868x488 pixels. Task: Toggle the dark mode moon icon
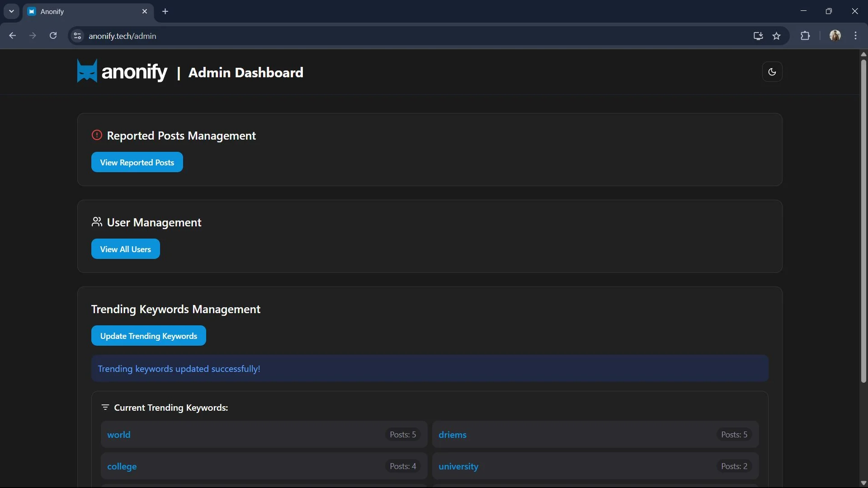pyautogui.click(x=772, y=72)
